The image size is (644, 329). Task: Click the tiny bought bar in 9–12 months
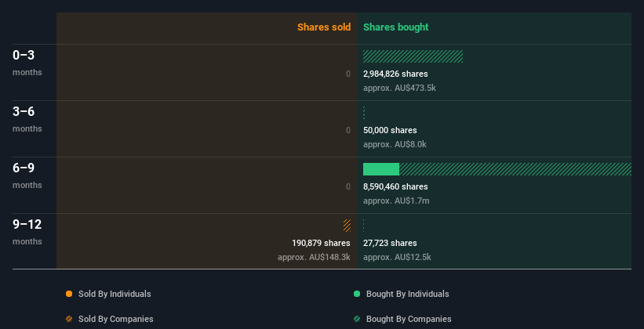point(363,226)
